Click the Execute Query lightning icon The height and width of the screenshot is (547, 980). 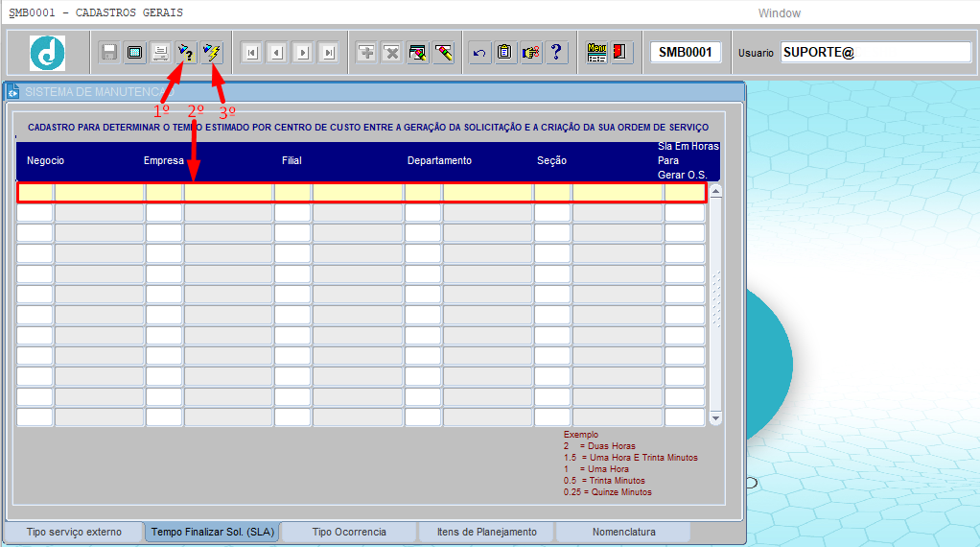(212, 53)
